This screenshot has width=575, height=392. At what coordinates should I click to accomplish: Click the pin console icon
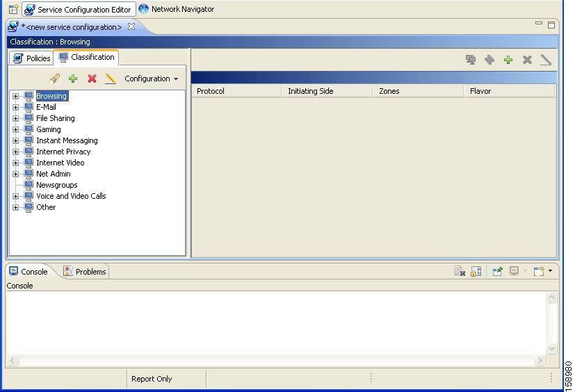(x=498, y=271)
